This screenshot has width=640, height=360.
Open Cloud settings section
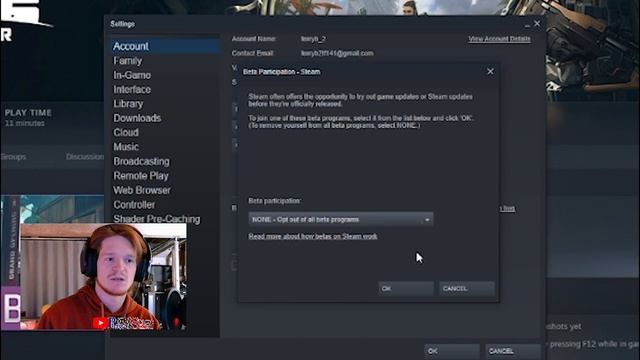(x=126, y=132)
